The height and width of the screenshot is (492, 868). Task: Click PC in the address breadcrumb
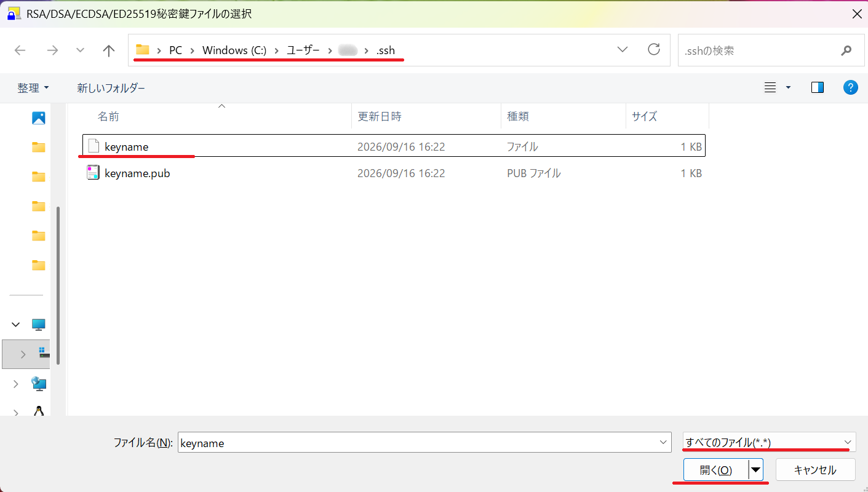pyautogui.click(x=176, y=50)
